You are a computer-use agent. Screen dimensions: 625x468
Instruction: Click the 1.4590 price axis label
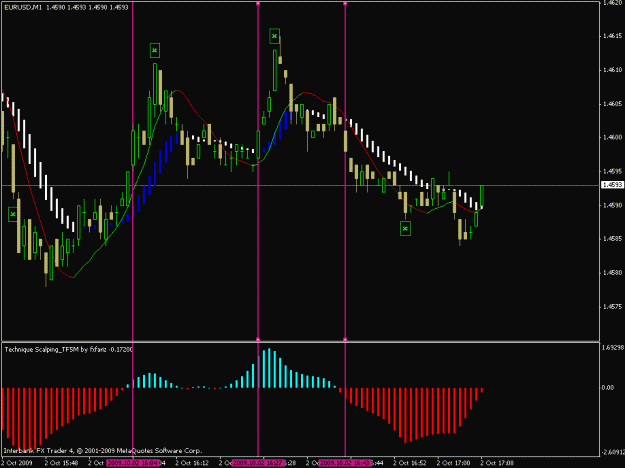(612, 205)
